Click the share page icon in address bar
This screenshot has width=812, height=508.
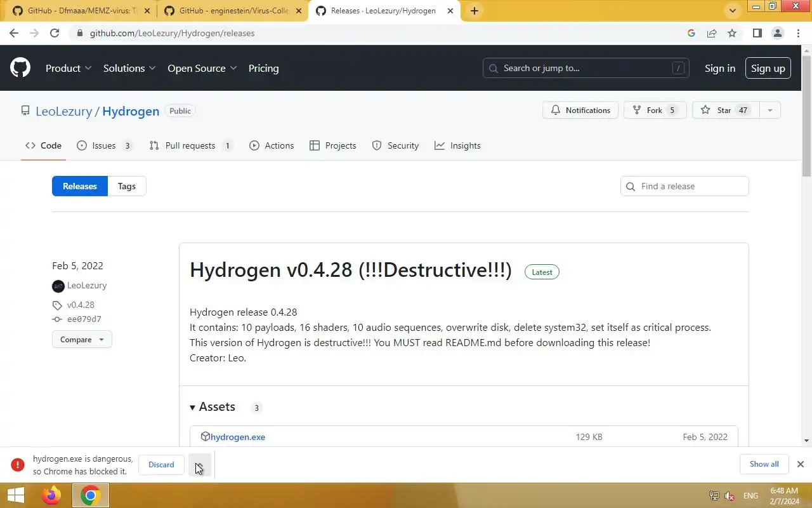[x=712, y=33]
